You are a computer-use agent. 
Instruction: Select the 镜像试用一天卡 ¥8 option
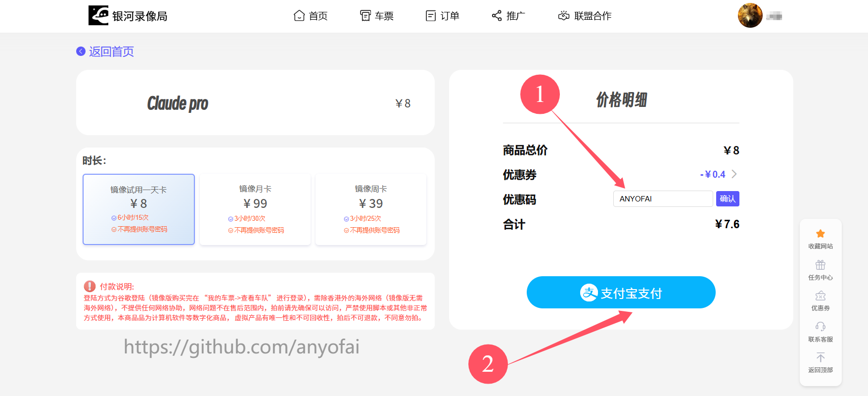pyautogui.click(x=138, y=209)
